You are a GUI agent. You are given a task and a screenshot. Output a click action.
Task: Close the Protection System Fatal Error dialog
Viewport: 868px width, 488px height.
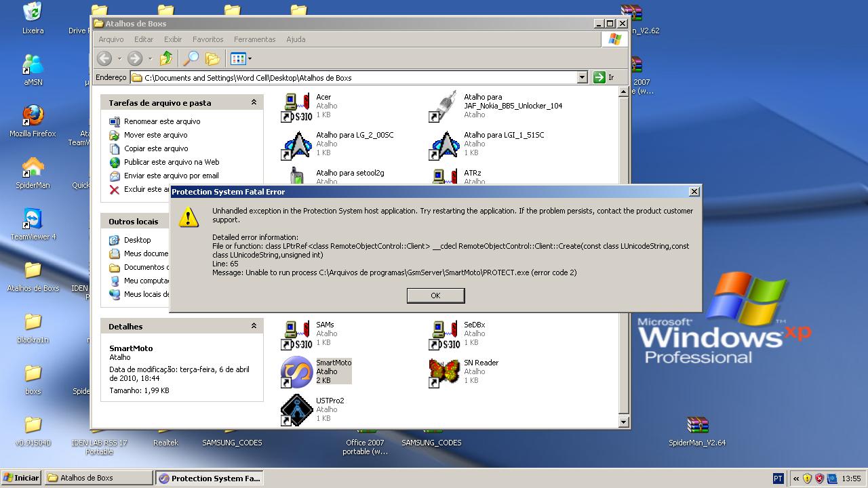[x=694, y=192]
